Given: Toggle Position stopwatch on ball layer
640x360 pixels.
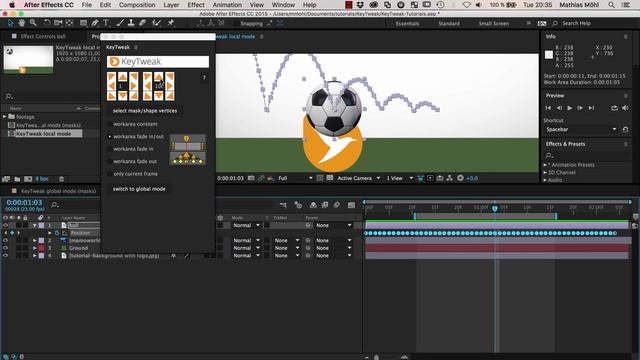Looking at the screenshot, I should pyautogui.click(x=57, y=233).
